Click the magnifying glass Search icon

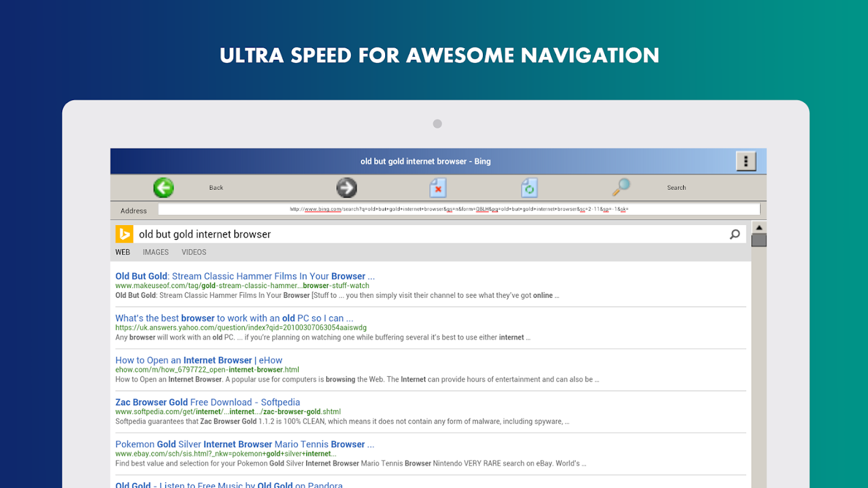point(621,187)
